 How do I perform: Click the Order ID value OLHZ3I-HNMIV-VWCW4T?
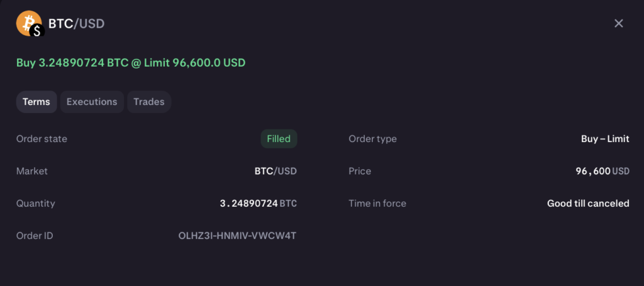click(237, 236)
